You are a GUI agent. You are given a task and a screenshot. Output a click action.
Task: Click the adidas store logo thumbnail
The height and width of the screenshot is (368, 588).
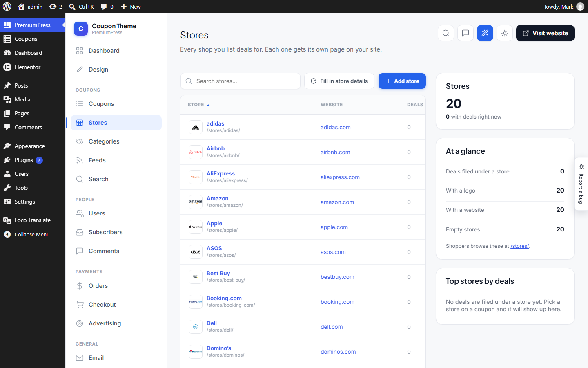coord(196,127)
